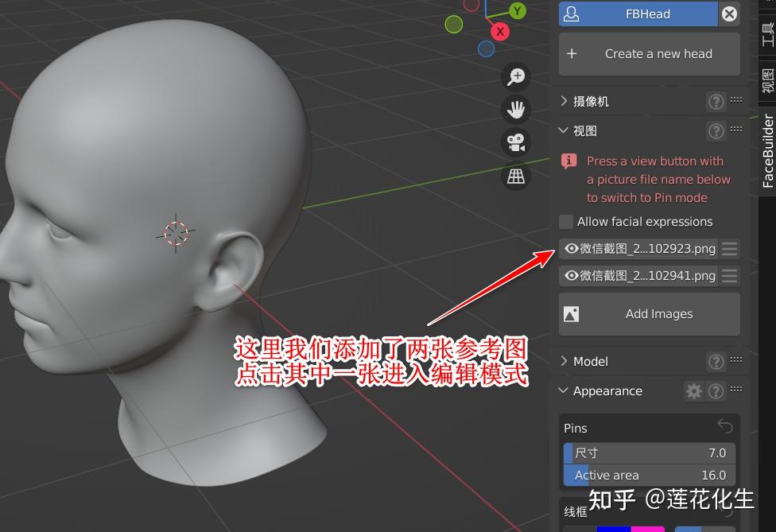Open Appearance panel settings gear icon
776x532 pixels.
point(693,390)
